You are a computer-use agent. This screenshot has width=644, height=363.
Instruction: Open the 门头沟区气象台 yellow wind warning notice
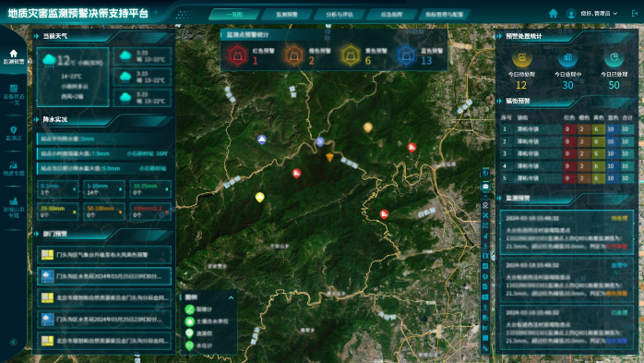(104, 255)
